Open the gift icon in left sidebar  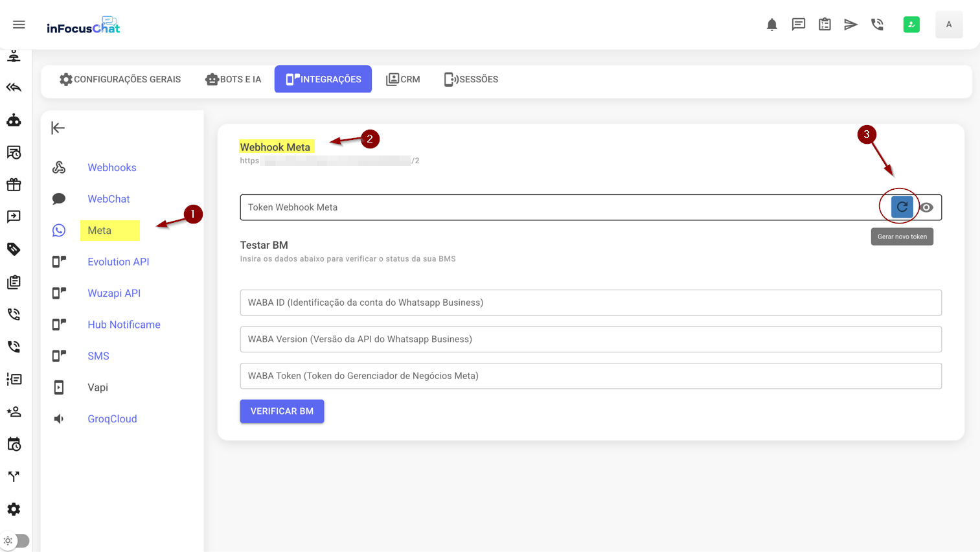[14, 185]
